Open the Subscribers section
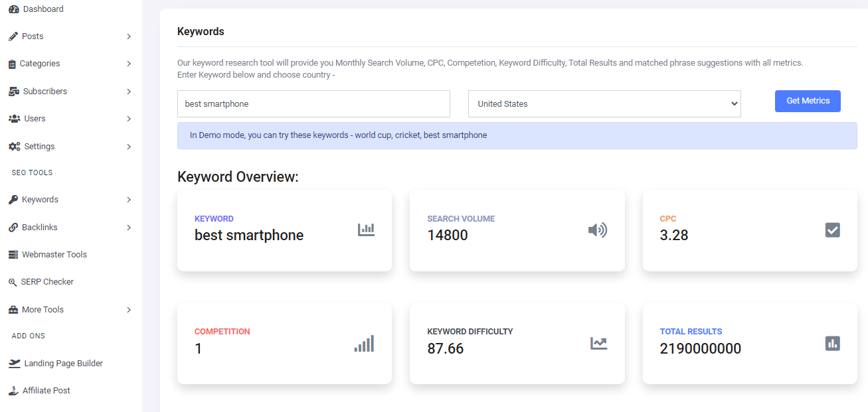 (44, 91)
